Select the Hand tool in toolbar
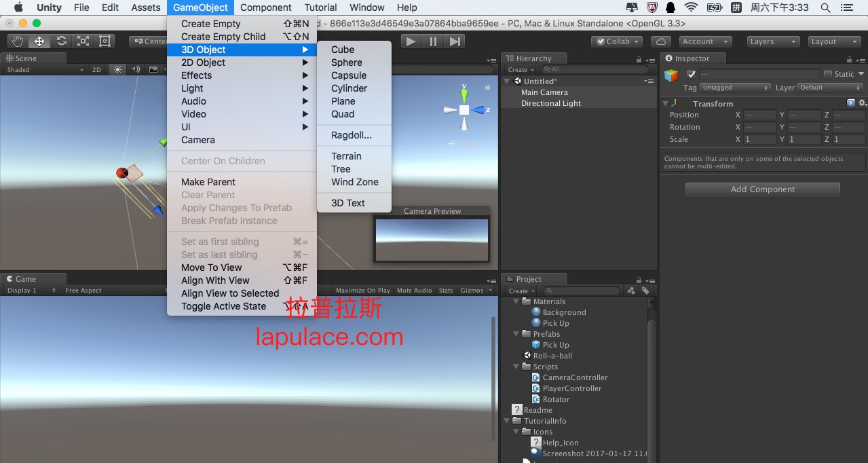This screenshot has height=463, width=868. (x=18, y=41)
